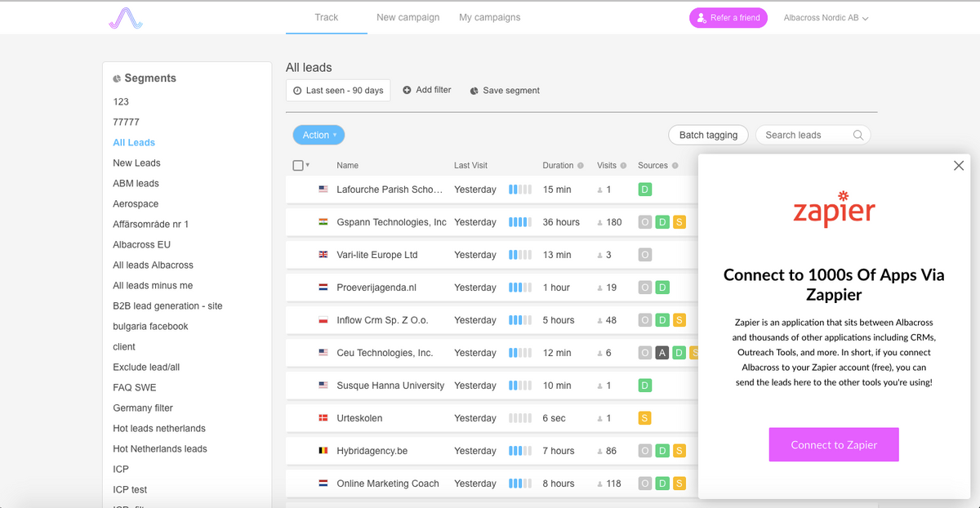This screenshot has width=980, height=508.
Task: Open the Susque Hanna University lead
Action: click(390, 385)
